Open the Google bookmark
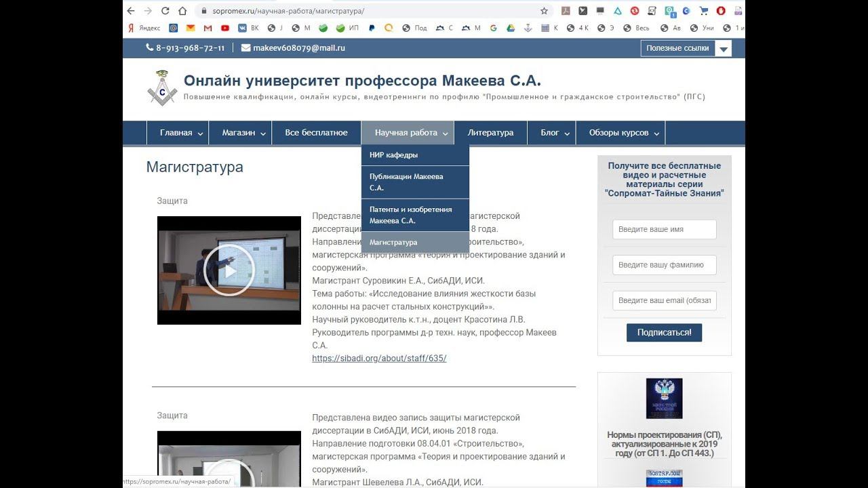This screenshot has width=868, height=488. click(x=493, y=28)
